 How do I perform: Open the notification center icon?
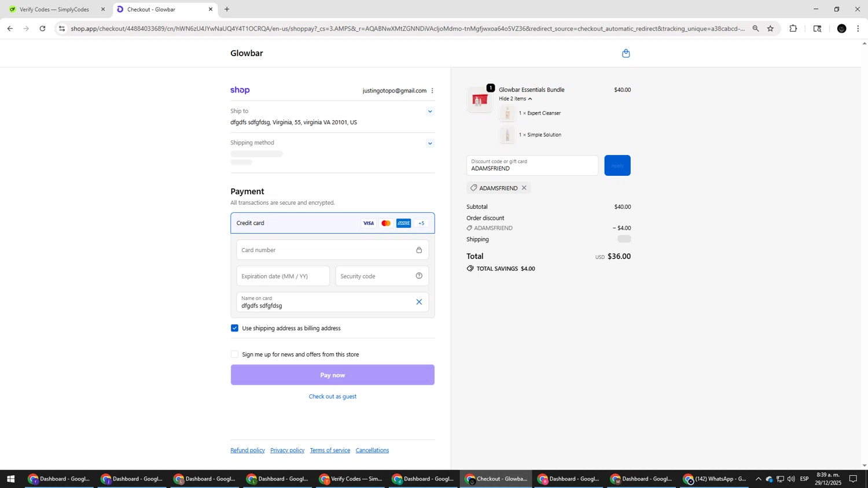click(x=853, y=479)
